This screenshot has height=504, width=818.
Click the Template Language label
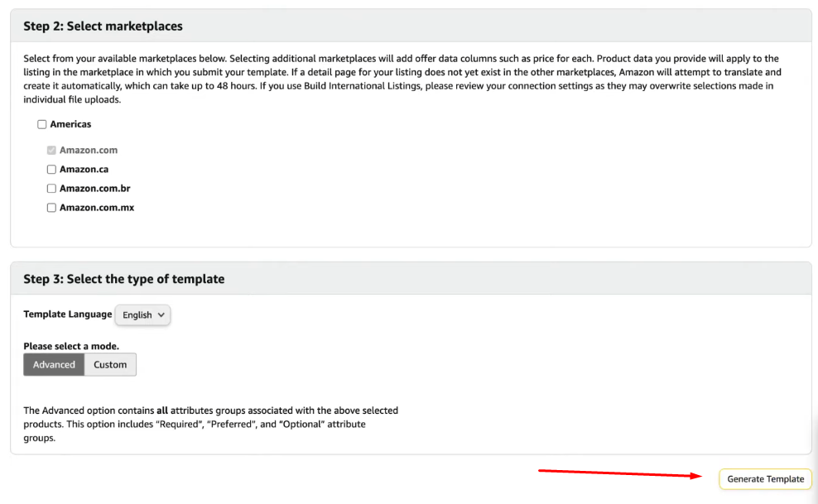67,314
